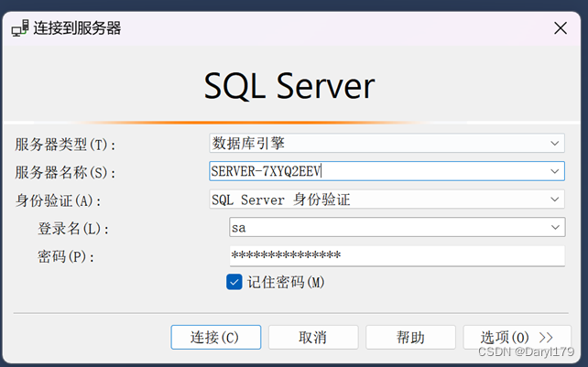Expand the 服务器名称 dropdown arrow

[x=555, y=171]
